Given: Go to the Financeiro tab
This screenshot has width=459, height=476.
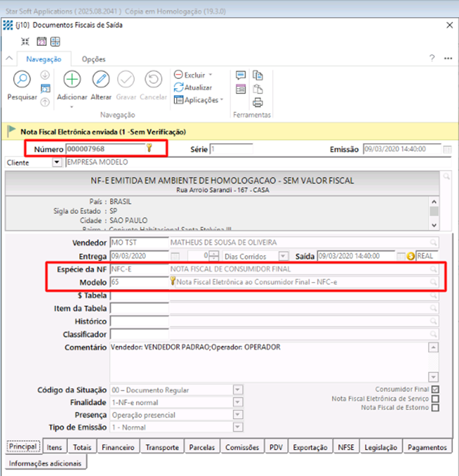Looking at the screenshot, I should 118,447.
